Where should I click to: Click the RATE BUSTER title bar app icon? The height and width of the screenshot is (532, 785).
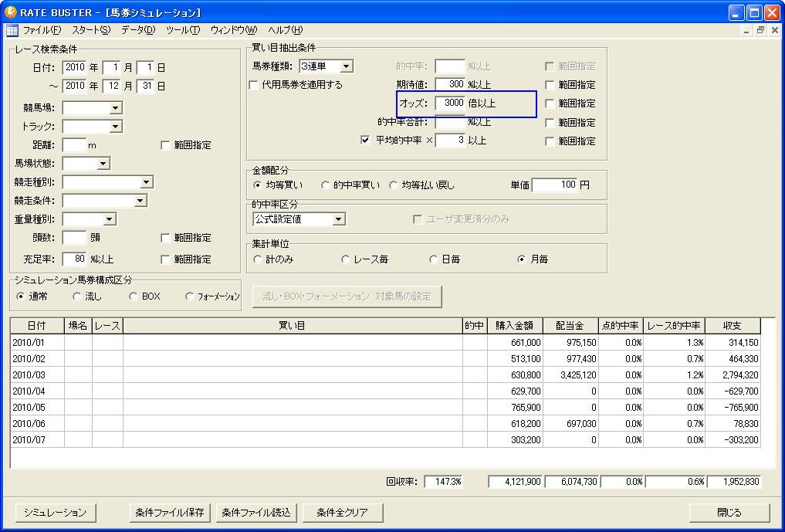(x=10, y=12)
